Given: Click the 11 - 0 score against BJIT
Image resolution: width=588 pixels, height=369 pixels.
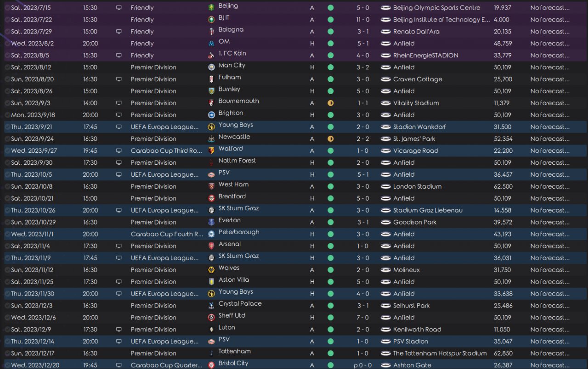Looking at the screenshot, I should (362, 20).
